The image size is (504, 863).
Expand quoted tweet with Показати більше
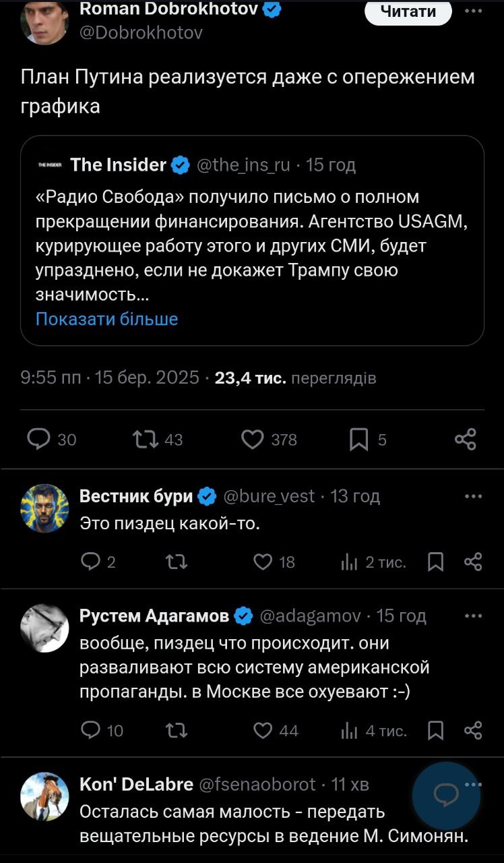click(x=106, y=319)
